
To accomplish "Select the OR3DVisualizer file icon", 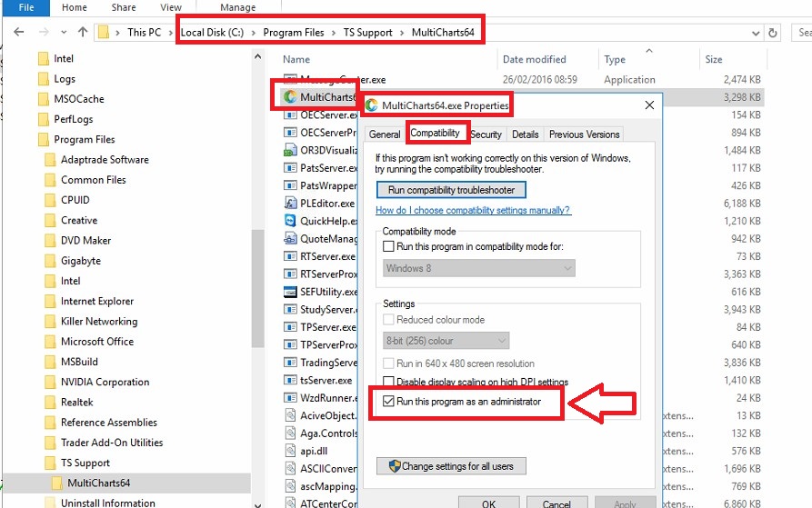I will pos(290,150).
